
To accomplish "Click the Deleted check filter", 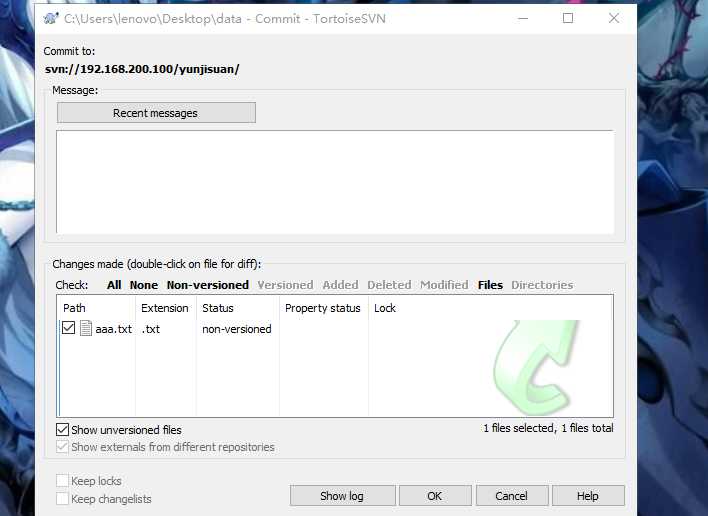I will point(389,285).
